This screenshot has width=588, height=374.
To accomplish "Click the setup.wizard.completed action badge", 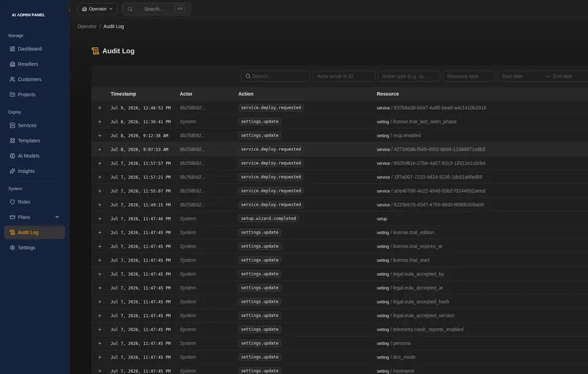I will [268, 218].
